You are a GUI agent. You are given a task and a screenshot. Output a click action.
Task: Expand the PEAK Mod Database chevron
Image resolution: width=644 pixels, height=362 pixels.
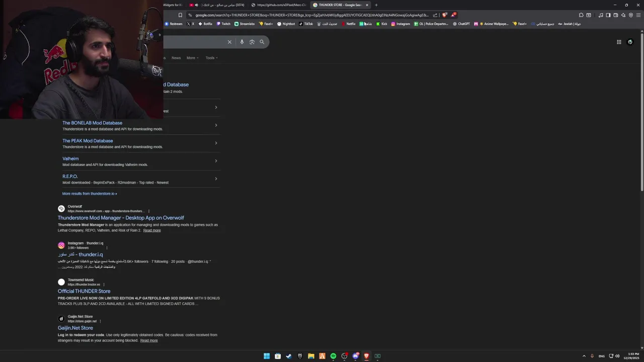coord(216,143)
